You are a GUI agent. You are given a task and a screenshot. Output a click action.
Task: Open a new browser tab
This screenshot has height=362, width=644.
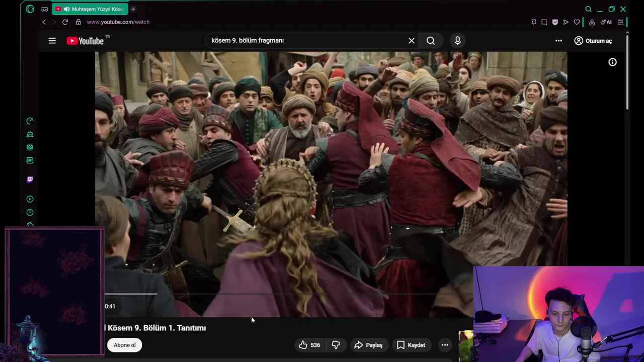click(x=133, y=9)
